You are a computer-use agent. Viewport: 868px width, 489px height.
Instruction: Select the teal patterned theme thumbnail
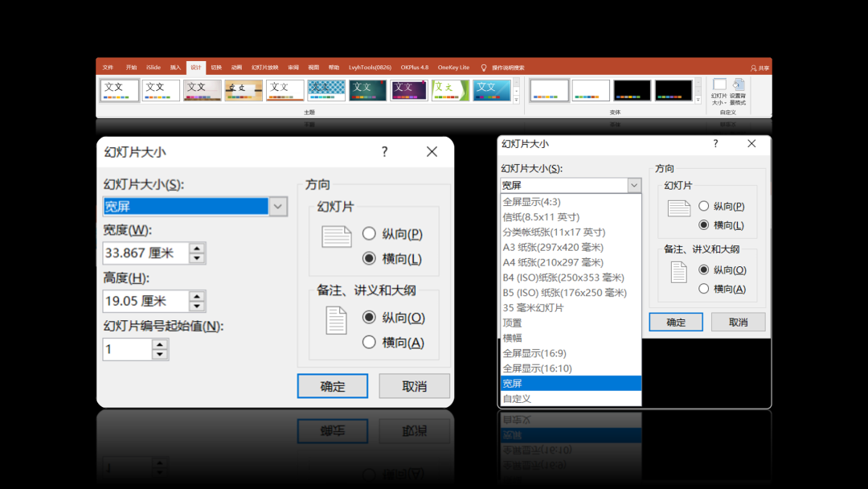pos(326,90)
